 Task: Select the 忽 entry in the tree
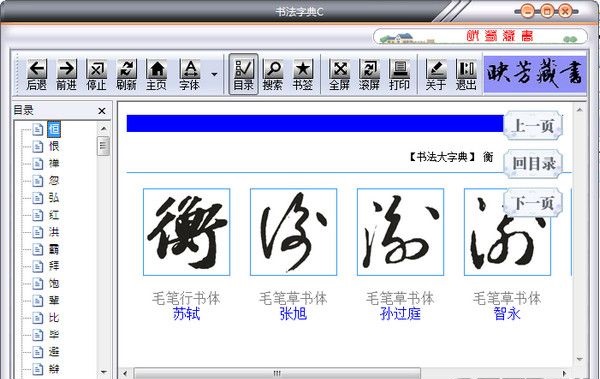click(x=54, y=181)
